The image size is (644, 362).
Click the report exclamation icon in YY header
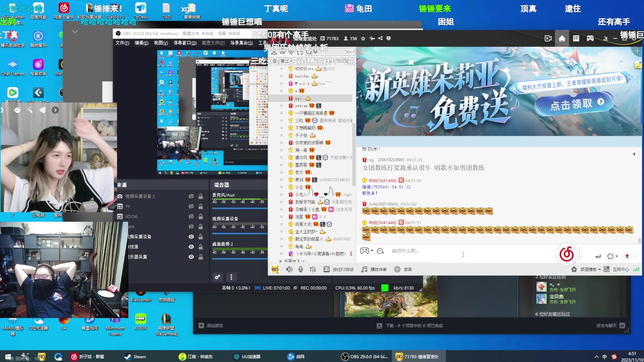tap(388, 39)
